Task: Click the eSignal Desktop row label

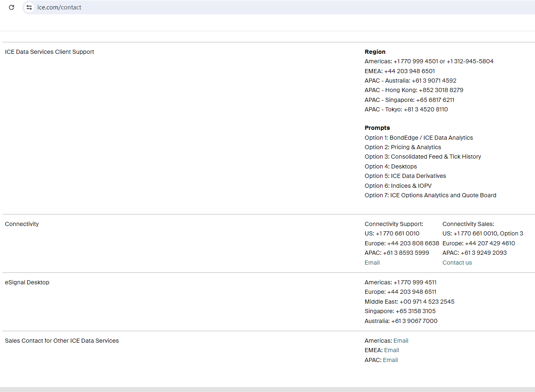Action: (27, 282)
